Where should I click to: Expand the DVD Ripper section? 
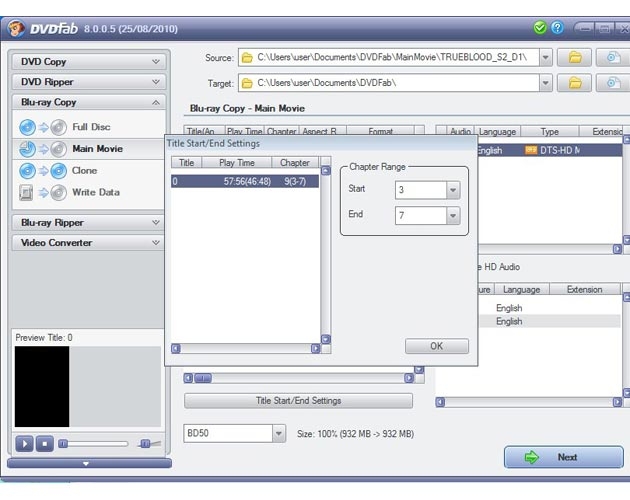[88, 82]
